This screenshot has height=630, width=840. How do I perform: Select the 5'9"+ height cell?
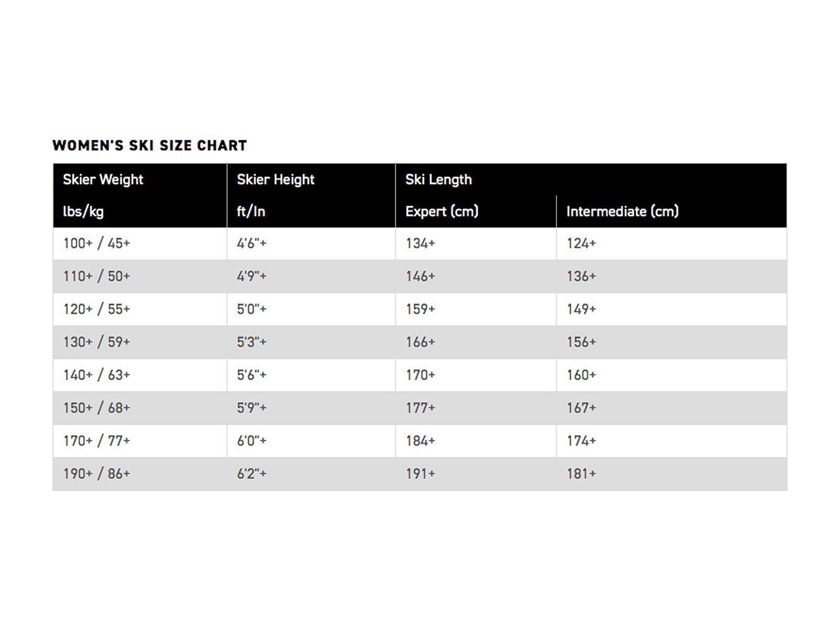tap(251, 408)
